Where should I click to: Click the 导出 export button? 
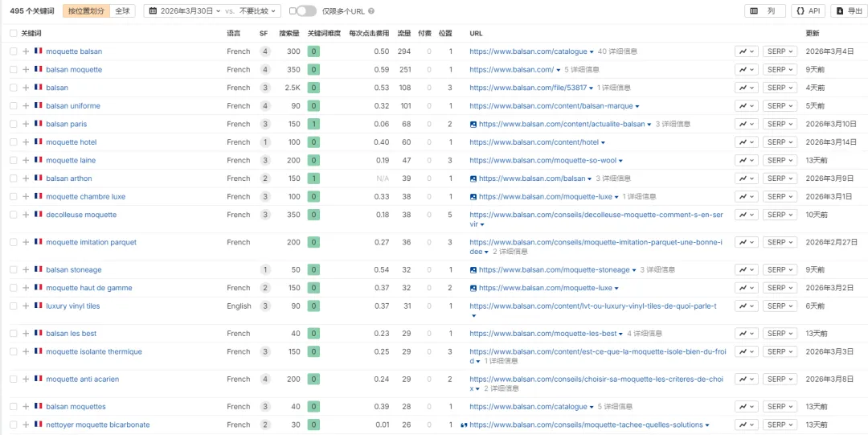(849, 11)
